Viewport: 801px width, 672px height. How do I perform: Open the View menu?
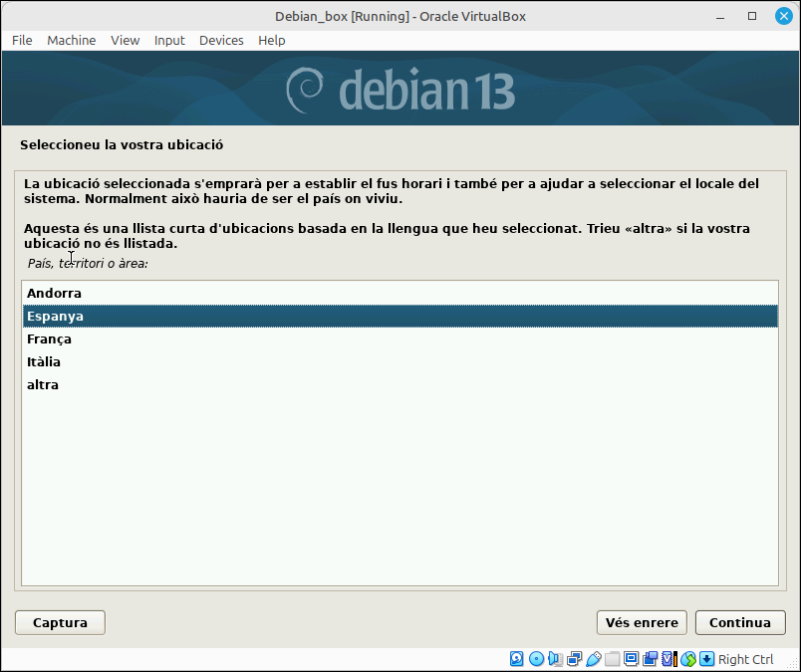coord(126,41)
